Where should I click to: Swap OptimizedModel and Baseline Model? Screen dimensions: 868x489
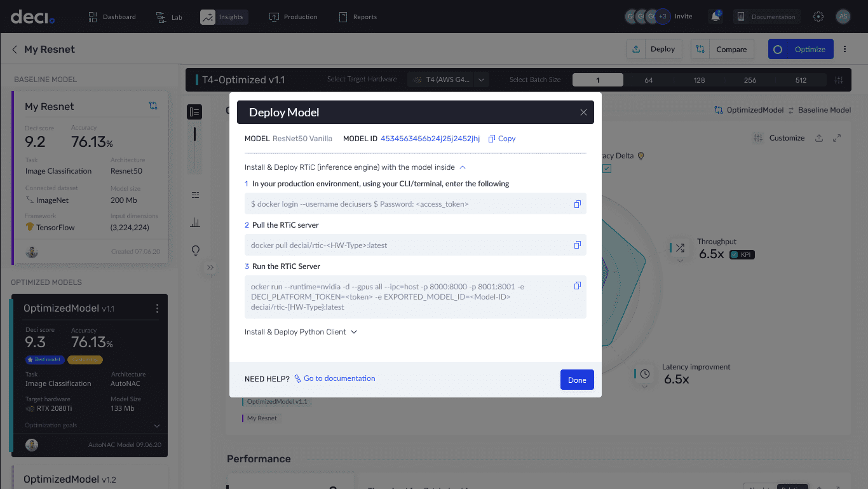(x=791, y=110)
